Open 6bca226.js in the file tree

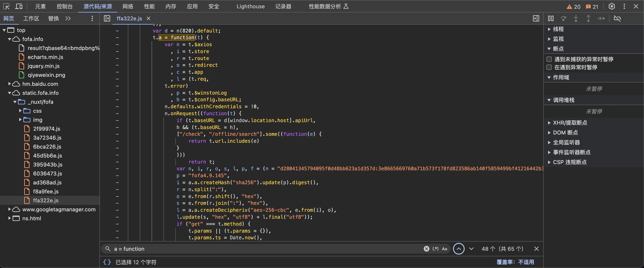click(47, 147)
